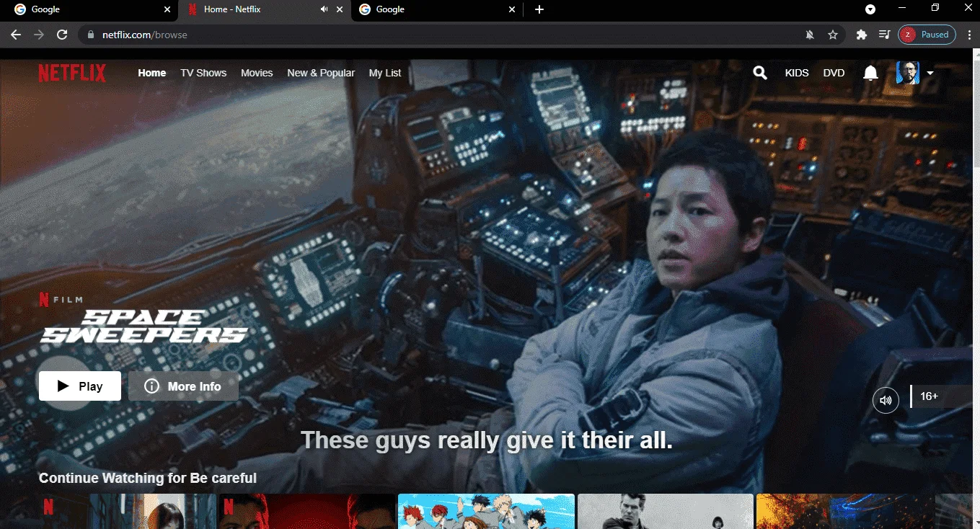The height and width of the screenshot is (529, 980).
Task: Expand the profile account dropdown caret
Action: coord(930,73)
